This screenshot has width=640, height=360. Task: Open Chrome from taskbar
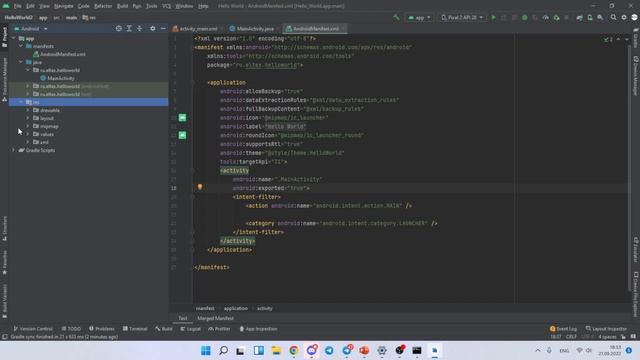pos(294,351)
